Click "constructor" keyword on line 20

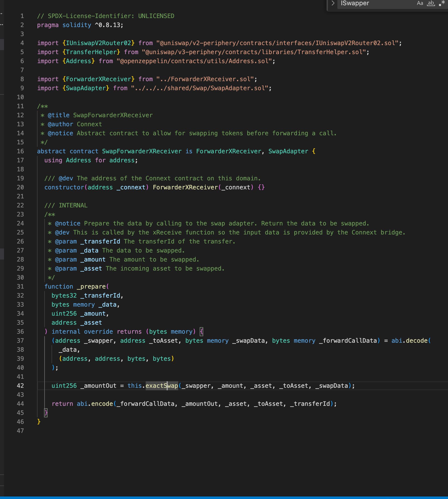(x=64, y=187)
